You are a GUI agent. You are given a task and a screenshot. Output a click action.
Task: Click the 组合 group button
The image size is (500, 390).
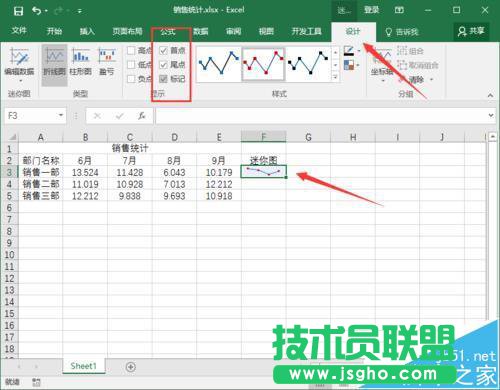pos(411,51)
